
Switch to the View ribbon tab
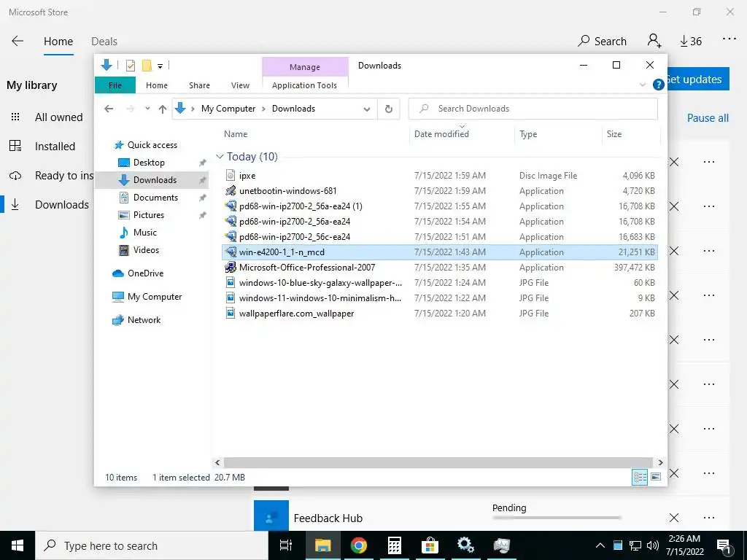[x=240, y=85]
